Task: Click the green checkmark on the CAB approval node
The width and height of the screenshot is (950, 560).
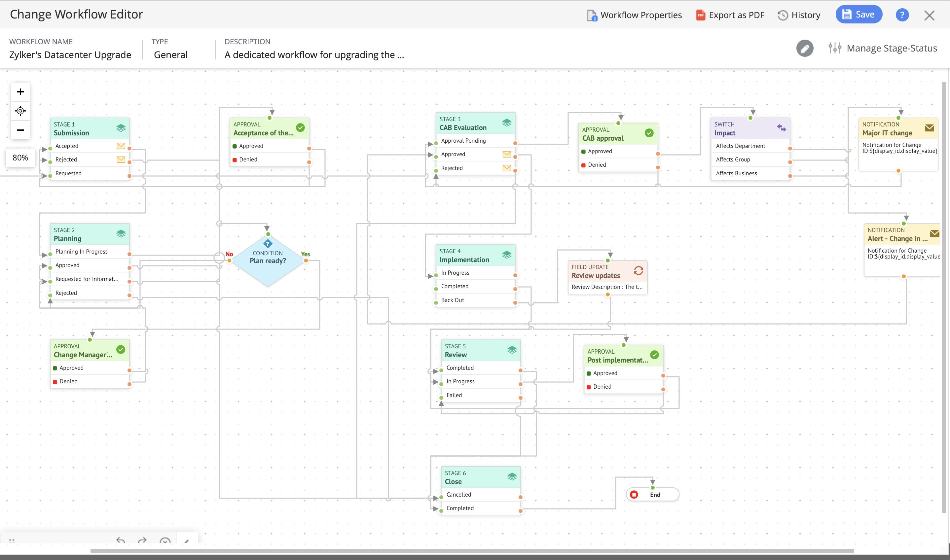Action: pyautogui.click(x=649, y=133)
